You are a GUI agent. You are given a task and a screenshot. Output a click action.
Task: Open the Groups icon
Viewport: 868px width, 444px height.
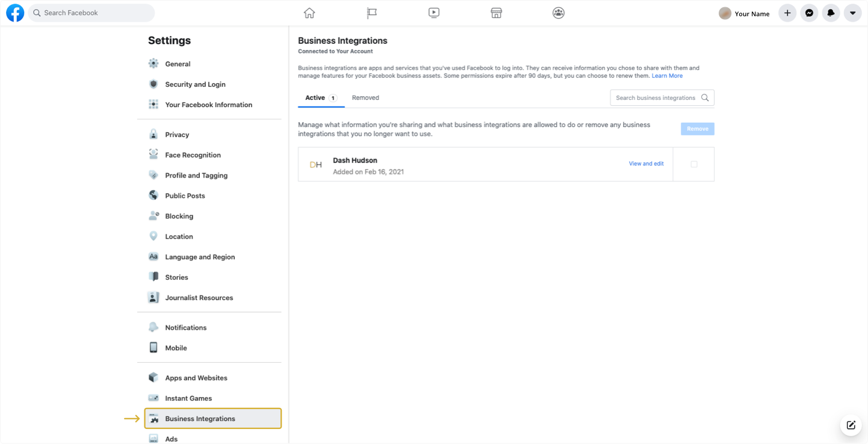(x=559, y=13)
